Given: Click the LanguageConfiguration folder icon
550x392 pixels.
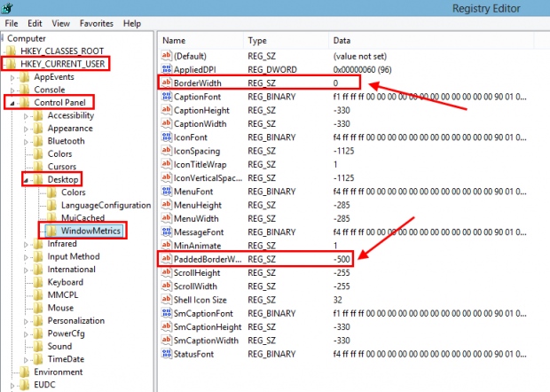Looking at the screenshot, I should [52, 205].
